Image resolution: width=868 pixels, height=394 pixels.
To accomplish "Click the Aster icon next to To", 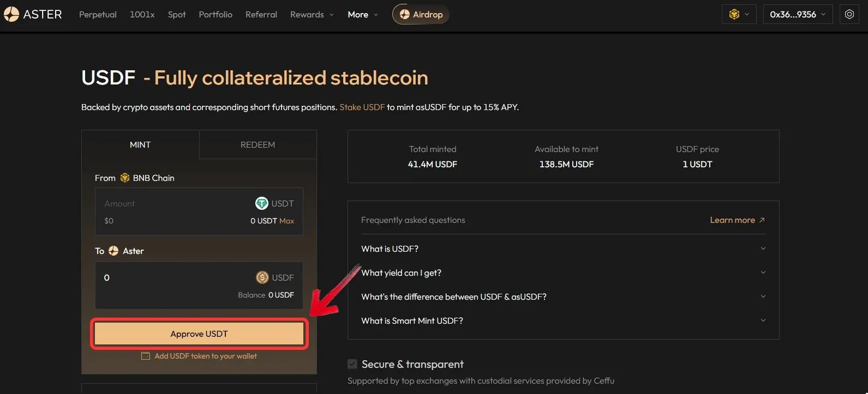I will pyautogui.click(x=113, y=251).
